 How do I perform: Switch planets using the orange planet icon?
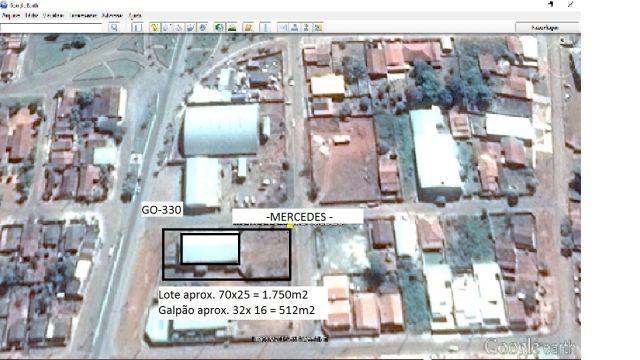[x=248, y=28]
